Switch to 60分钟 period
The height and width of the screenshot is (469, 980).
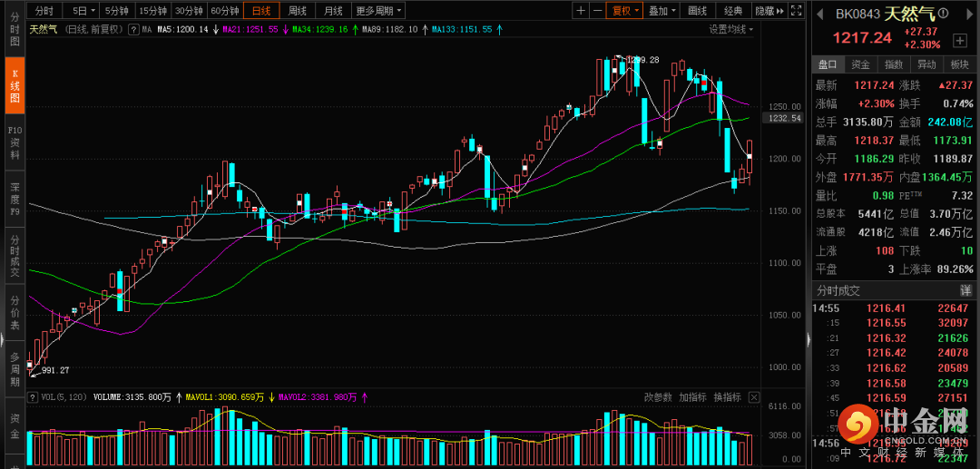pos(224,11)
